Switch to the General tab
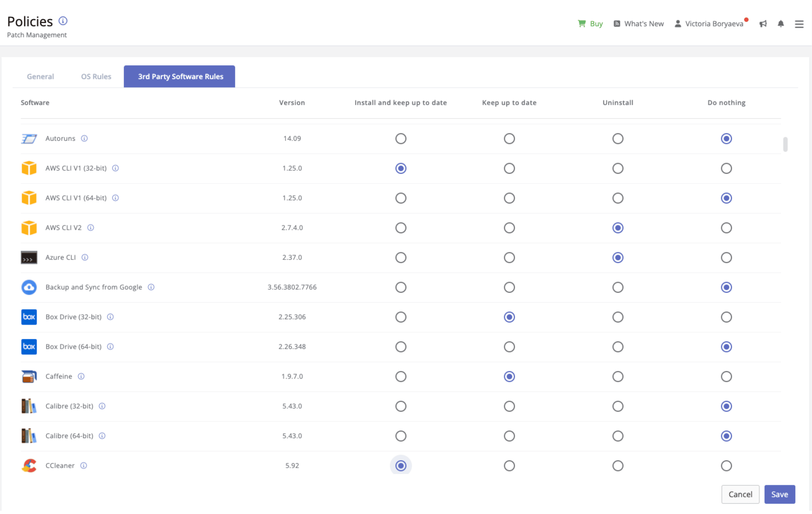This screenshot has height=514, width=812. (x=41, y=77)
